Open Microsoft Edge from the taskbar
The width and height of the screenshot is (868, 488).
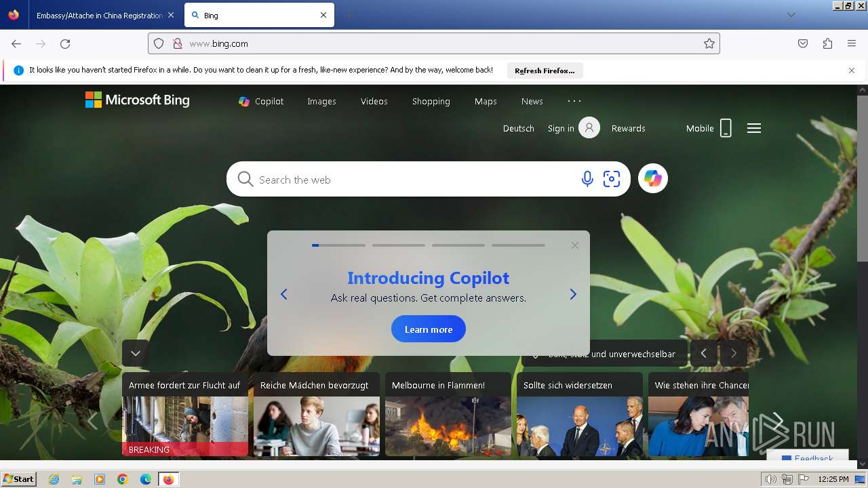click(x=146, y=479)
